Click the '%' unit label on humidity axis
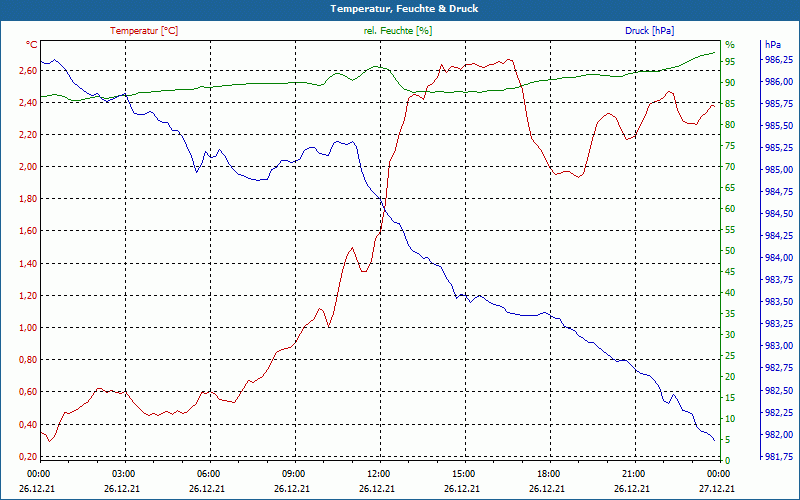This screenshot has width=800, height=500. (730, 45)
